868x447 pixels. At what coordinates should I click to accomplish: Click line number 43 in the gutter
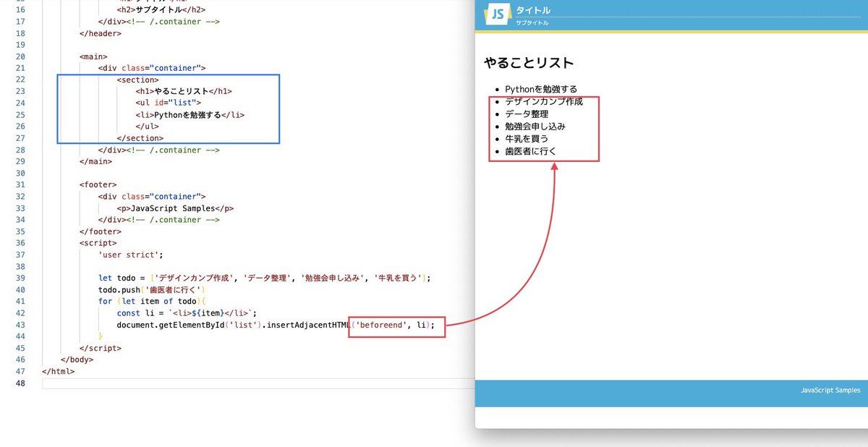(20, 325)
